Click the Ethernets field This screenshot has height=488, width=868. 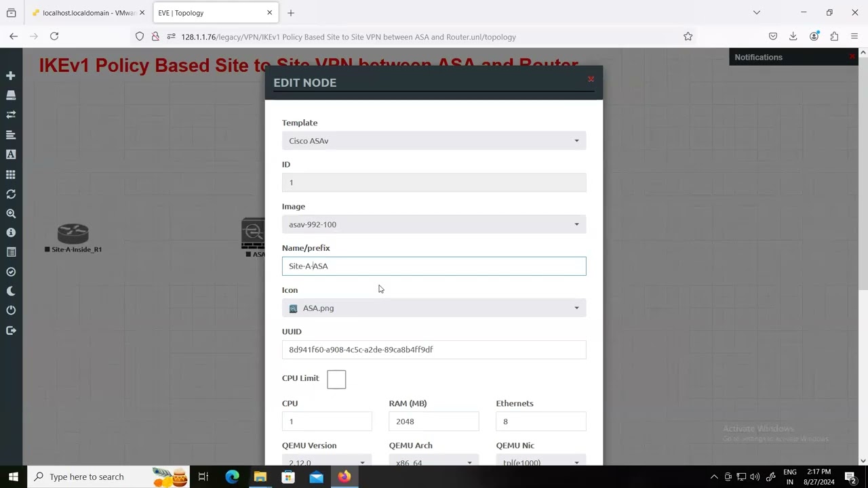[541, 422]
